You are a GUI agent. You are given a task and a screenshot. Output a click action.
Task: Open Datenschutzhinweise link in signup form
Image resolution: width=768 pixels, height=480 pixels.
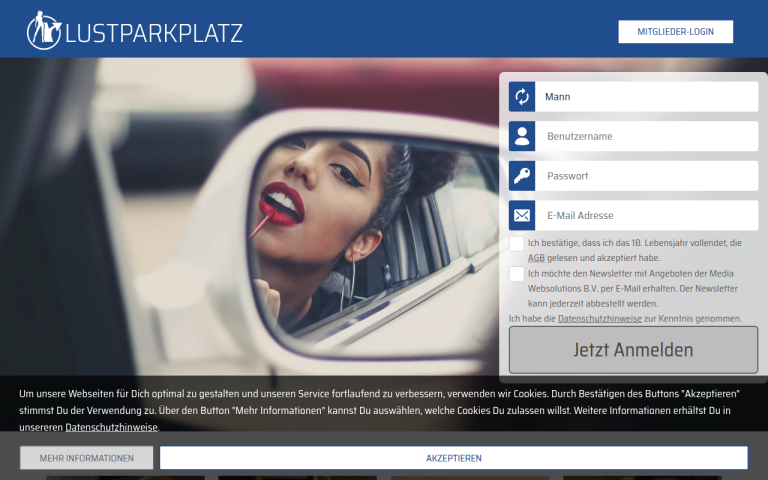(x=600, y=318)
